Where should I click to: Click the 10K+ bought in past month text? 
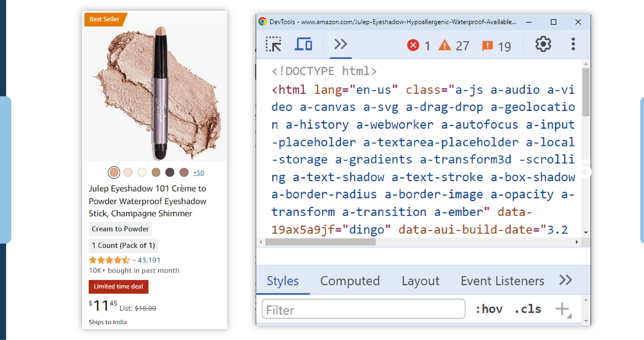click(134, 271)
